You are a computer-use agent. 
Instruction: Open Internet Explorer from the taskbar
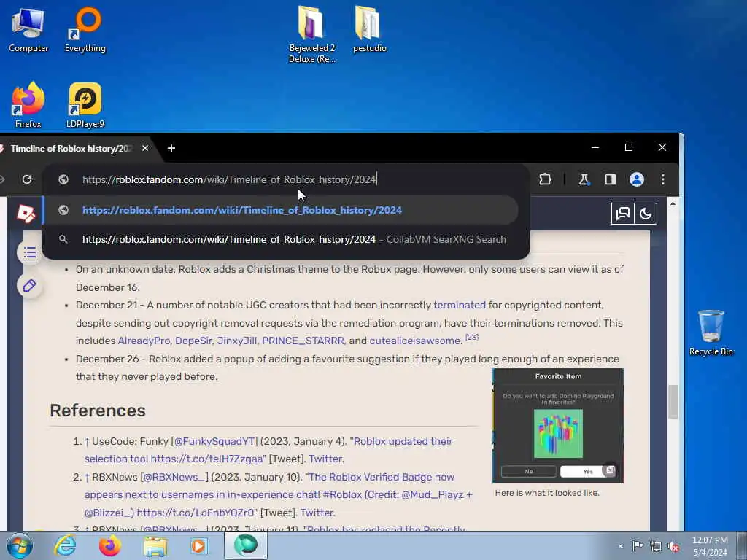tap(65, 545)
